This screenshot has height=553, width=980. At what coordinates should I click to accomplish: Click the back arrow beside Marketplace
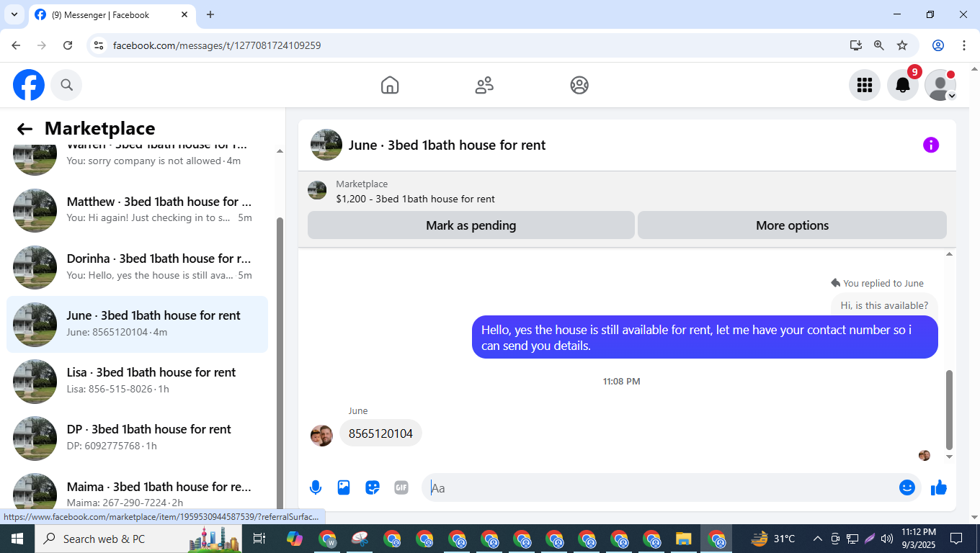pos(25,129)
